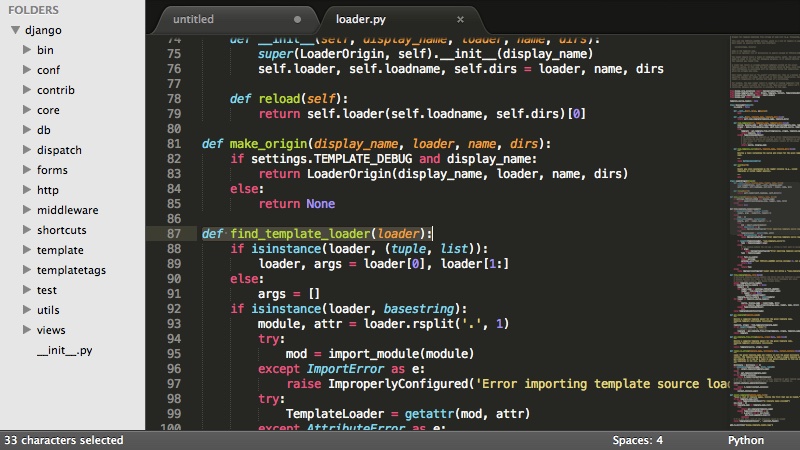The height and width of the screenshot is (450, 800).
Task: Expand the views folder arrow
Action: [x=26, y=330]
